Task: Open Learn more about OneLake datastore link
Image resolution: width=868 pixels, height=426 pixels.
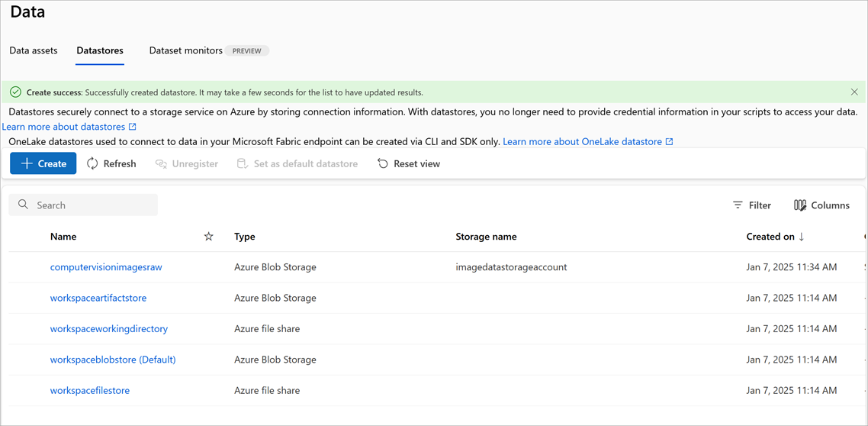Action: point(583,142)
